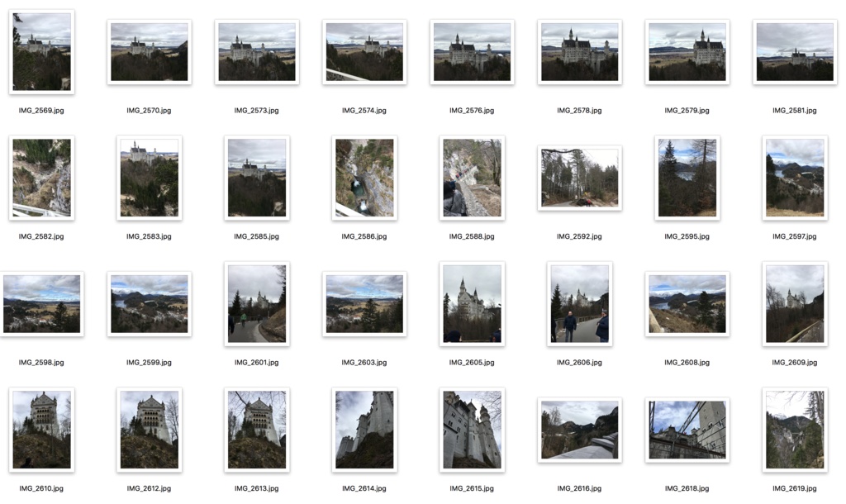This screenshot has height=504, width=846.
Task: Click the label IMG_2598.jpg
Action: click(41, 362)
